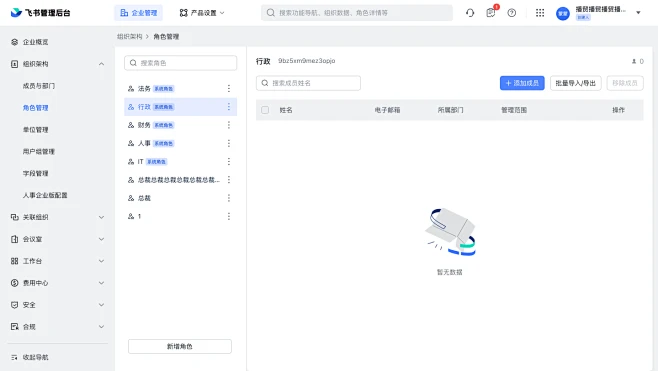Collapse the 组织架构 sidebar section
The width and height of the screenshot is (658, 371).
[102, 64]
